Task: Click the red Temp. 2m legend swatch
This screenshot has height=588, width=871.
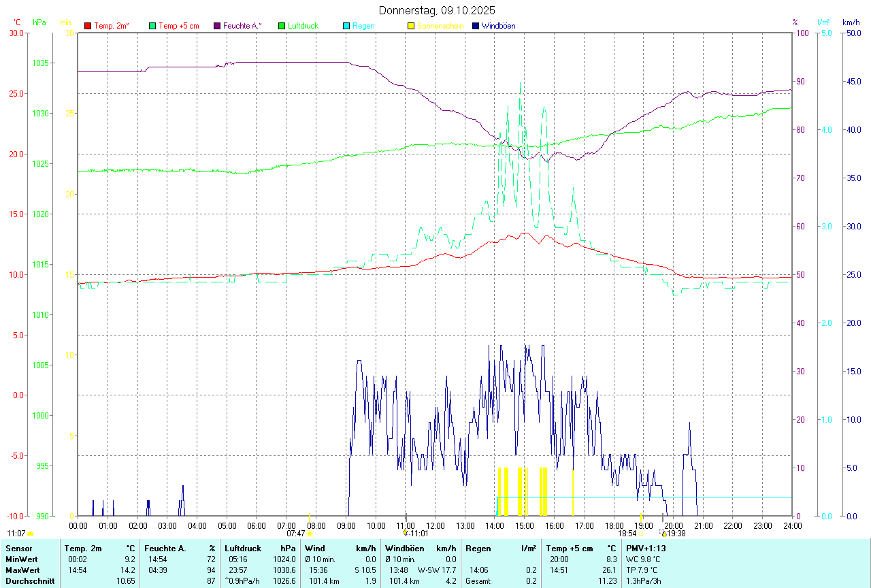Action: click(88, 26)
